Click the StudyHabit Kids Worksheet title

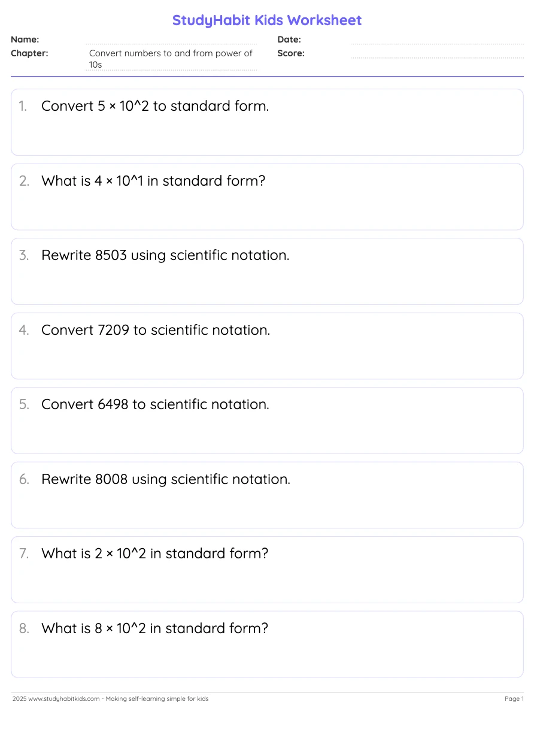tap(267, 20)
